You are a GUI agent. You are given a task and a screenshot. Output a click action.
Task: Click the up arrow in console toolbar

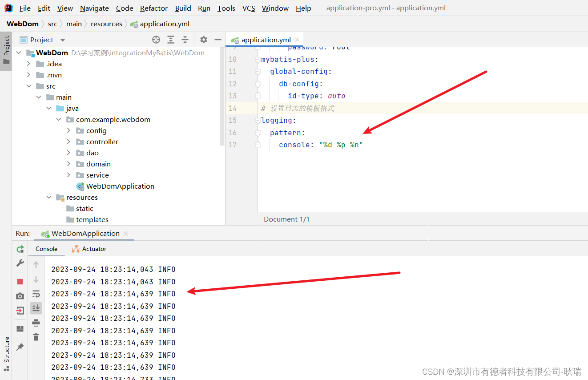pyautogui.click(x=36, y=265)
